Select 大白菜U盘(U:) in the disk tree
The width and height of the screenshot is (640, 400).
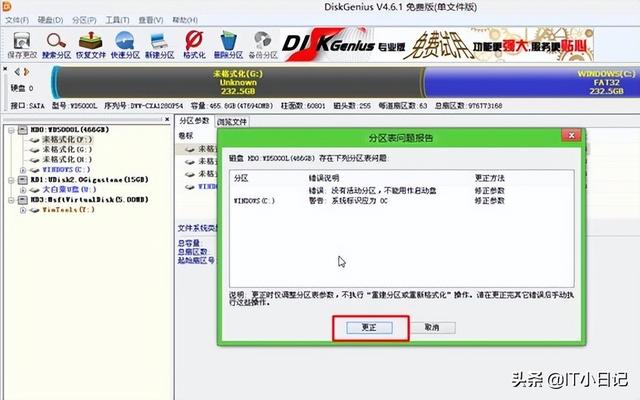(69, 189)
